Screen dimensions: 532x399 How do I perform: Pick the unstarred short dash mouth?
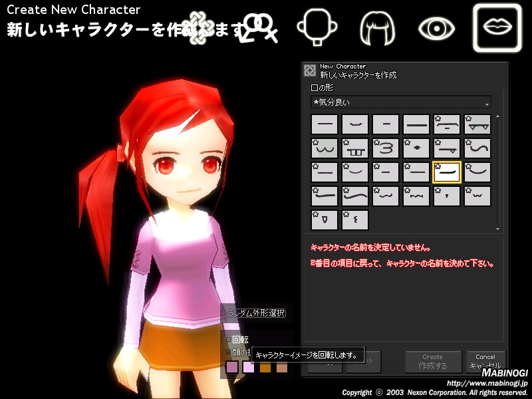386,124
